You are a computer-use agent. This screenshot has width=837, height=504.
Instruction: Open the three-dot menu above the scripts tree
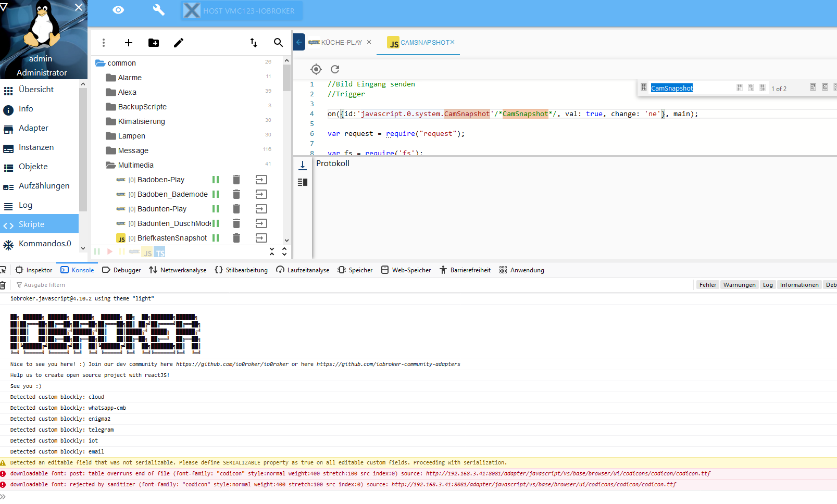[104, 43]
